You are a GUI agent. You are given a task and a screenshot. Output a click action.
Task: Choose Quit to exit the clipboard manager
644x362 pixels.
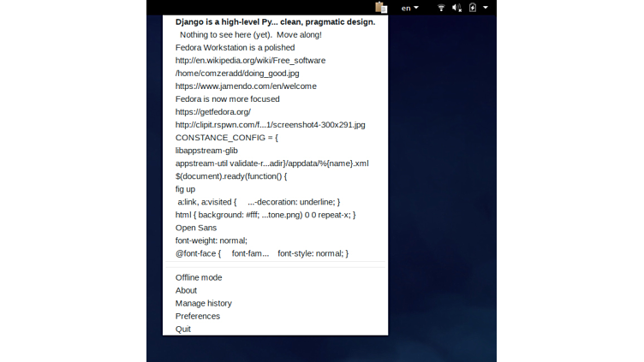click(x=183, y=329)
